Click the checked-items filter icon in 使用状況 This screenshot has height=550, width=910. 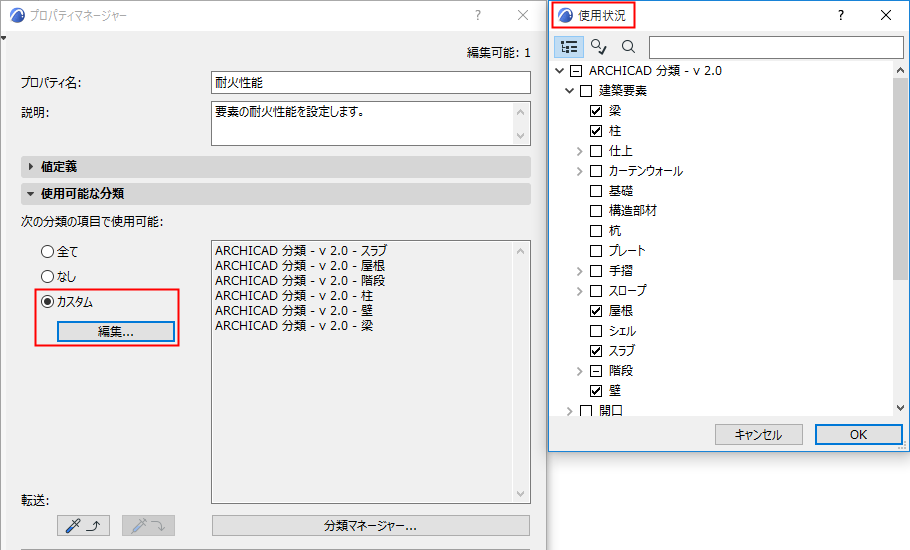click(x=598, y=46)
